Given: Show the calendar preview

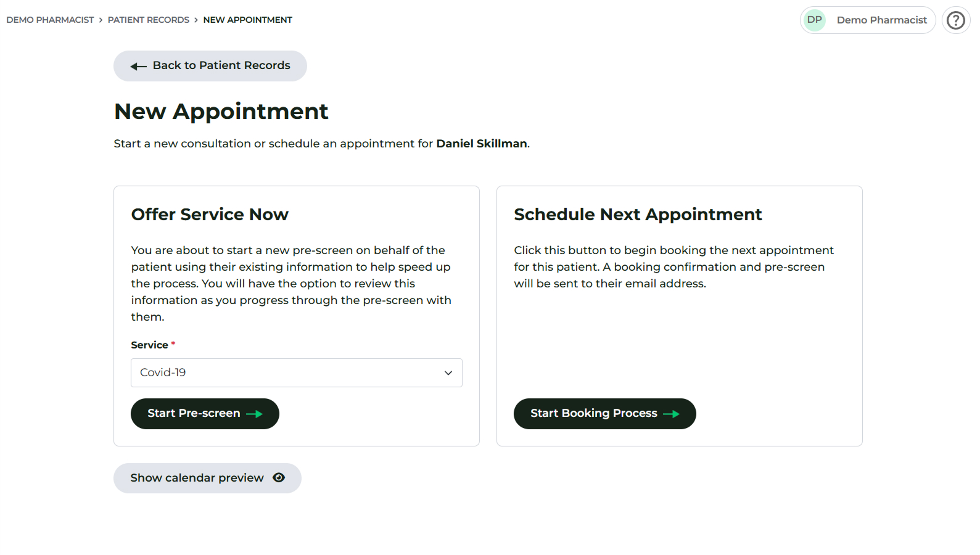Looking at the screenshot, I should coord(197,478).
